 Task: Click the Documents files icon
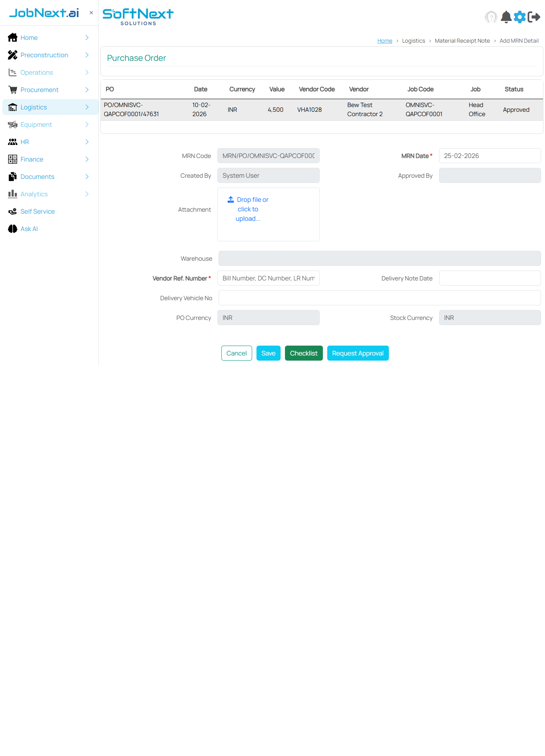(x=13, y=177)
